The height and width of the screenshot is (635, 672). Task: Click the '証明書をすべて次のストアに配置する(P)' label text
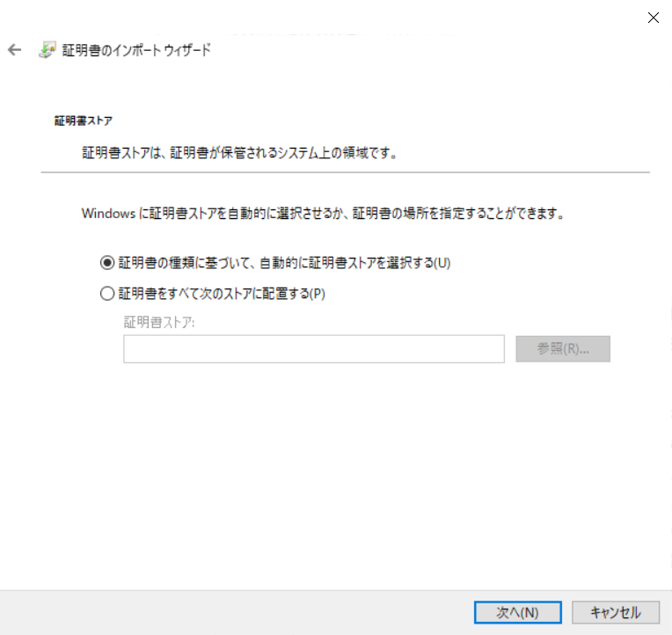(x=222, y=294)
